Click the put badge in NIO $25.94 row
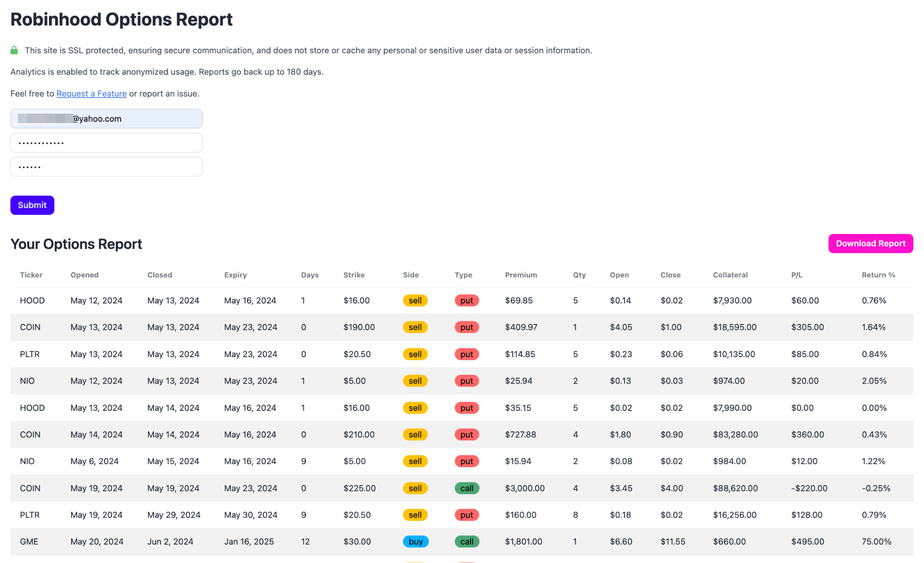The height and width of the screenshot is (563, 924). [x=467, y=381]
